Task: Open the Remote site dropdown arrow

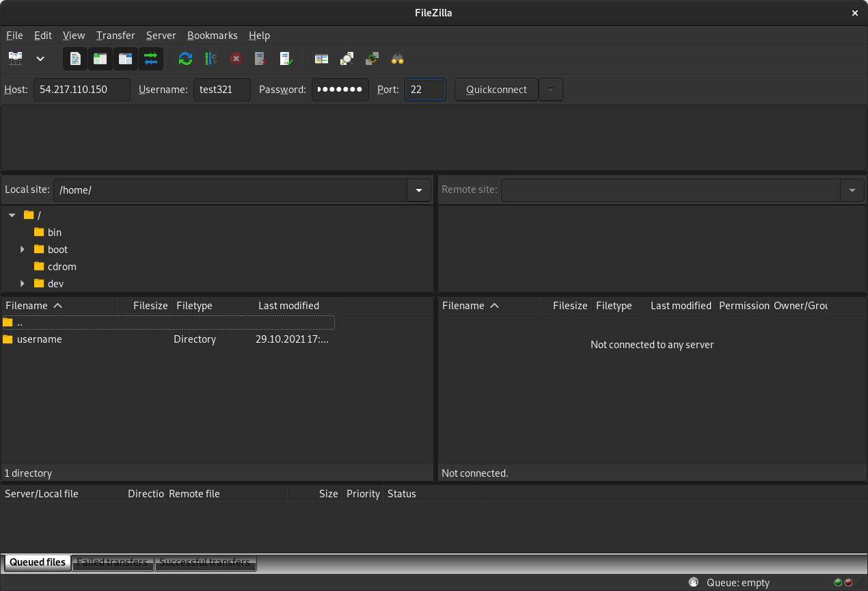Action: coord(852,190)
